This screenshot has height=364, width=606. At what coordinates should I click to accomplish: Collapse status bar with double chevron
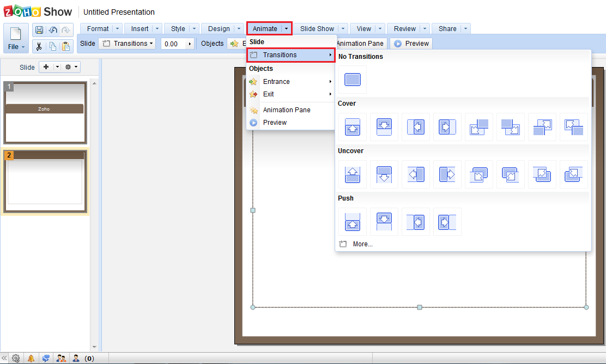tap(4, 358)
